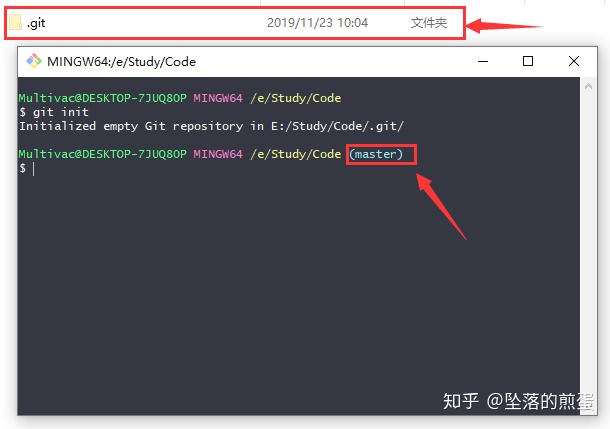This screenshot has height=429, width=610.
Task: Click the 知乎 watermark text
Action: [461, 401]
